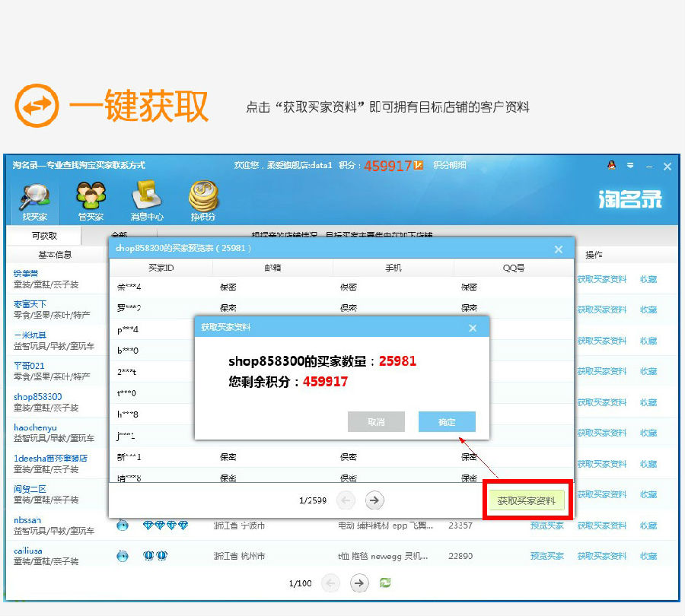Click the orange points icon beside 459917
The image size is (685, 616).
418,165
